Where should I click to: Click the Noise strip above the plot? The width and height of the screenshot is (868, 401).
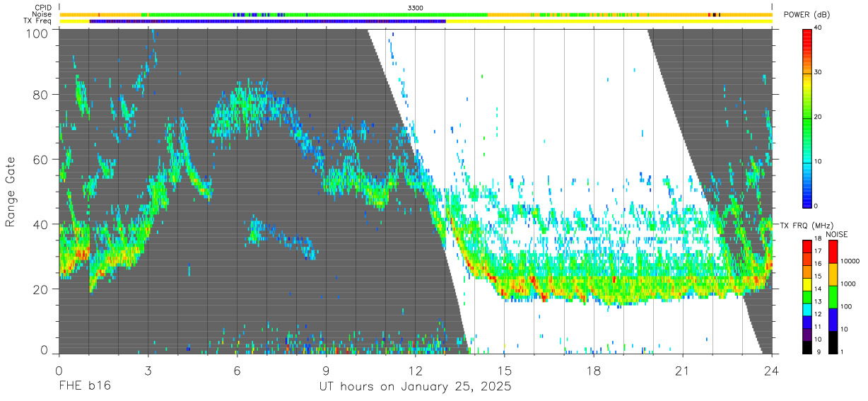[416, 14]
